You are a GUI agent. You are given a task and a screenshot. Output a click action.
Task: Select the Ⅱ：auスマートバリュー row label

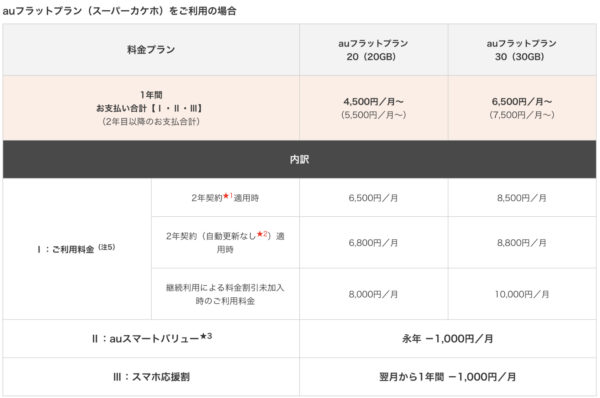(x=151, y=339)
